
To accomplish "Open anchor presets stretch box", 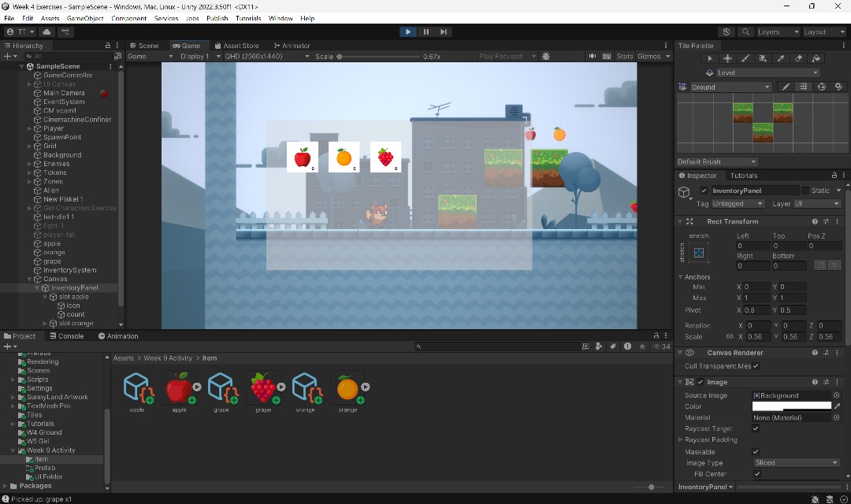I will coord(698,253).
